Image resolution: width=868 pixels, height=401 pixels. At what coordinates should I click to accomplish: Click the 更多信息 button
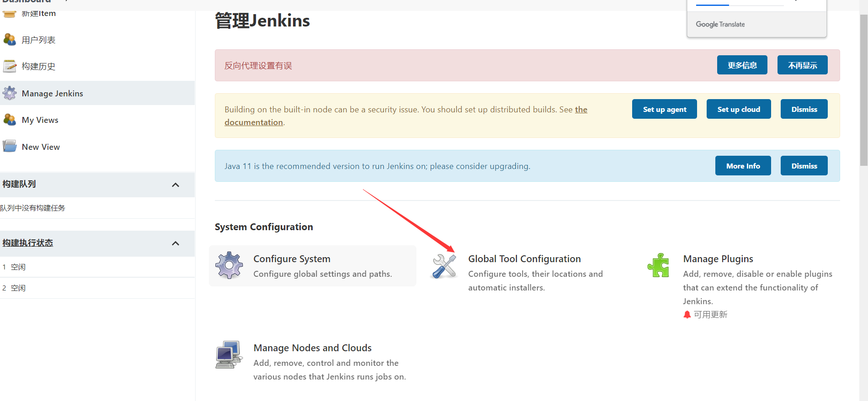pyautogui.click(x=742, y=65)
